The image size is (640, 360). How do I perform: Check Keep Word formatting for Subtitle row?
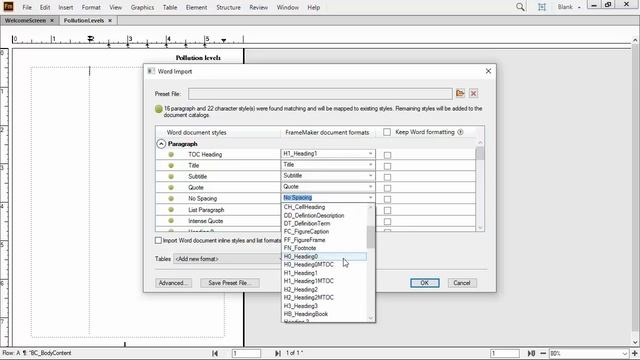tap(387, 177)
